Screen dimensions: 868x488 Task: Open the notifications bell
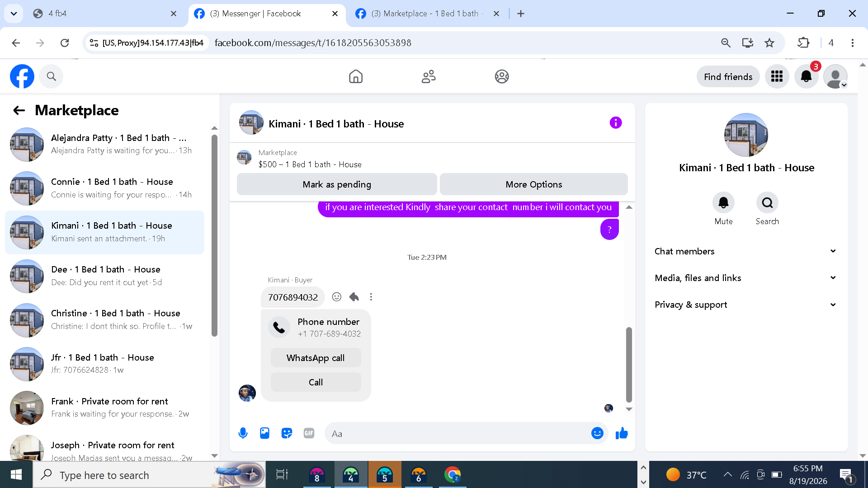tap(806, 76)
